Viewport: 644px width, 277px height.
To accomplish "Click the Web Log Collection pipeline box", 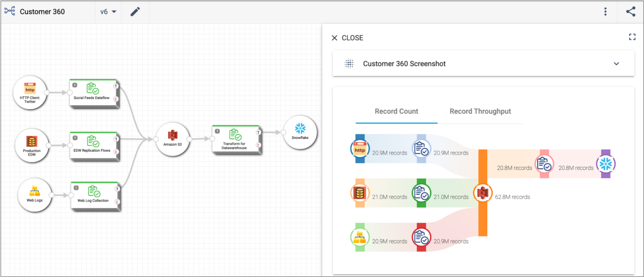I will (x=94, y=195).
